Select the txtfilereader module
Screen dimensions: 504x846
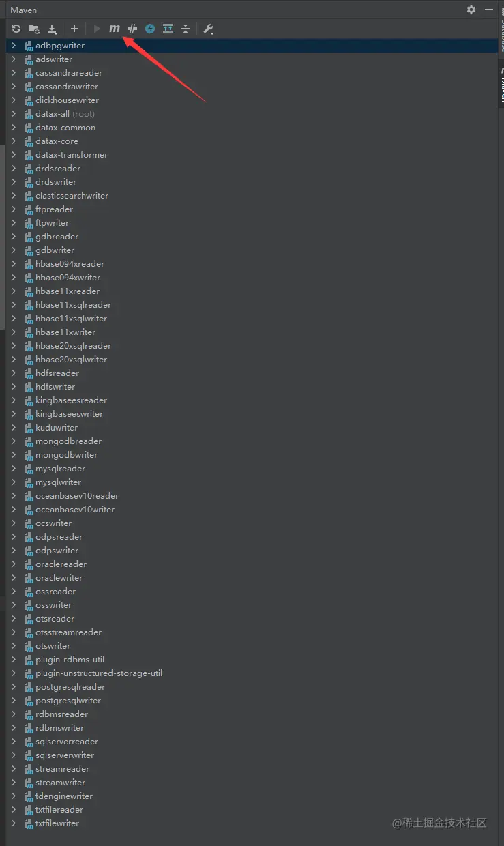tap(59, 810)
